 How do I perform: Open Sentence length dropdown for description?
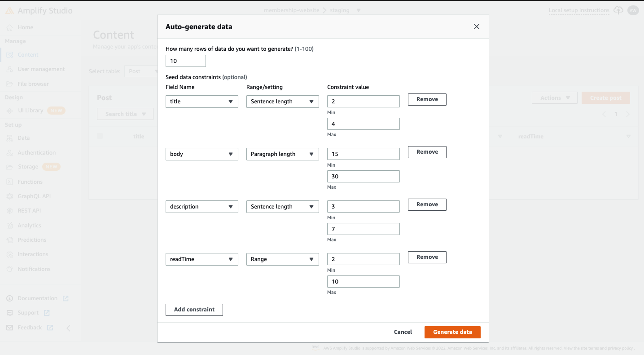[283, 207]
